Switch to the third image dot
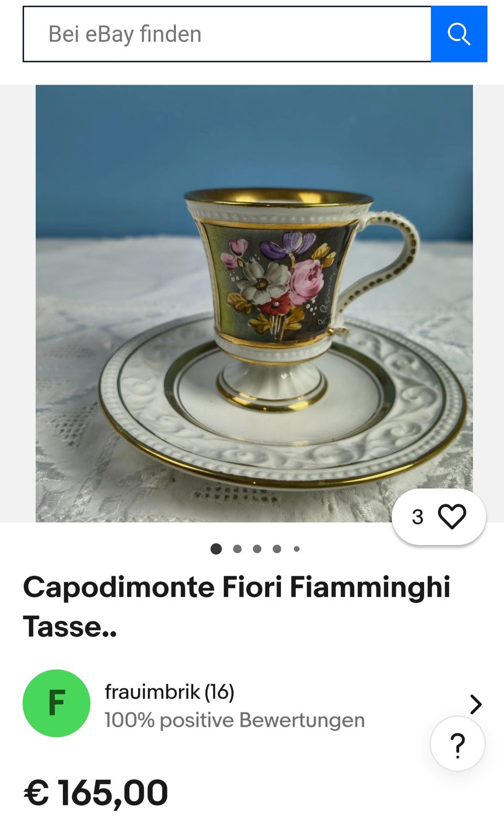This screenshot has height=840, width=504. [x=257, y=549]
